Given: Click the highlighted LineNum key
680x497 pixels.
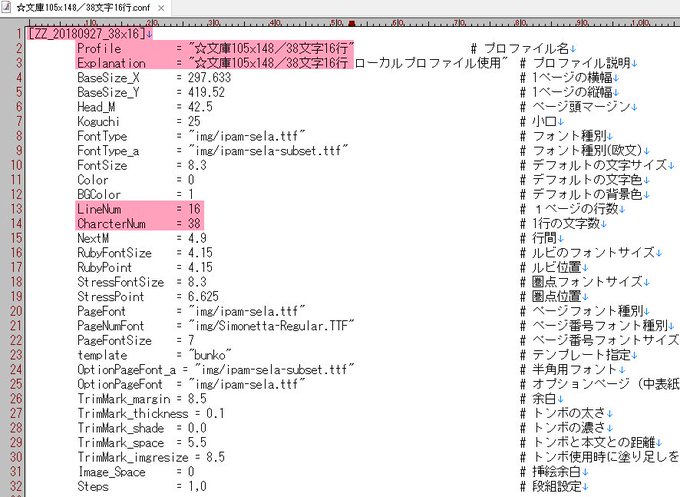Looking at the screenshot, I should pyautogui.click(x=99, y=209).
